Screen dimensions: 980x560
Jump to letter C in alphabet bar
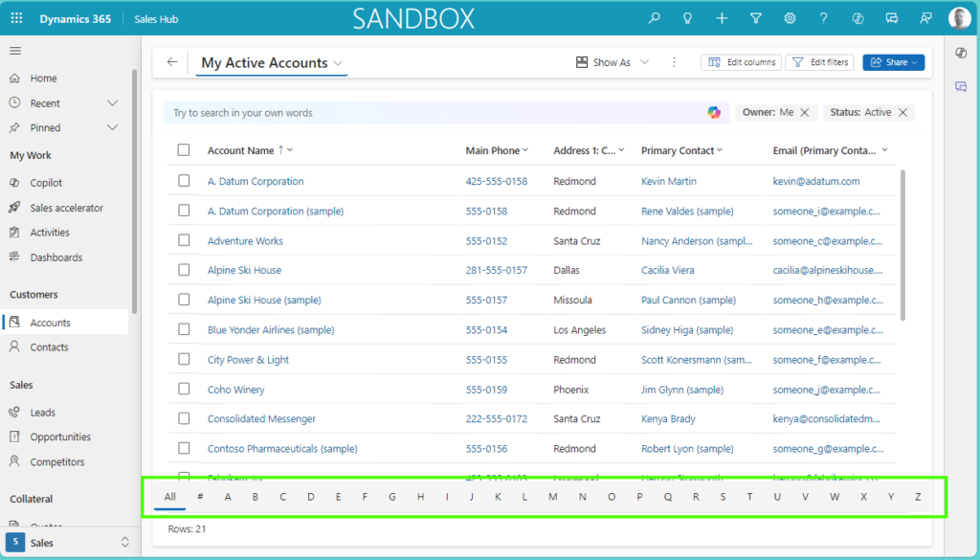click(283, 497)
